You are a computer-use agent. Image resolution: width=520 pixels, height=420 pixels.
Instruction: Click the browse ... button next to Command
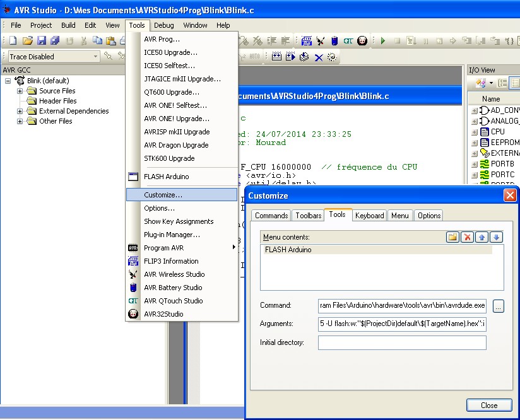[x=498, y=306]
